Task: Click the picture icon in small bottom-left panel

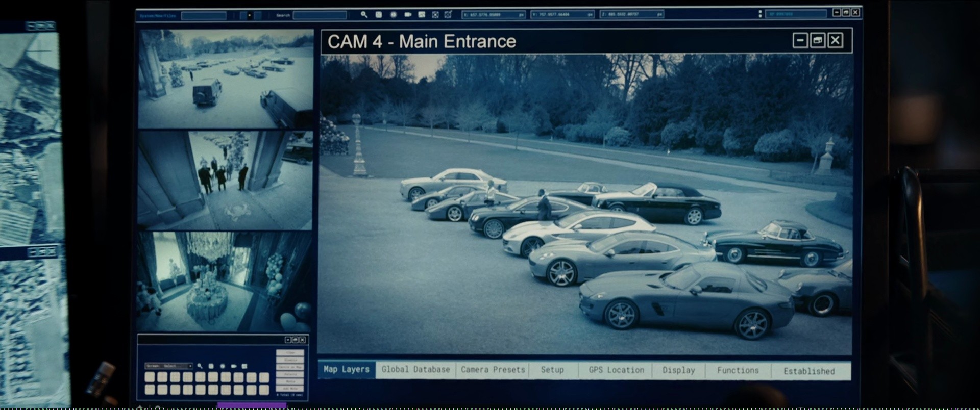Action: click(x=244, y=366)
